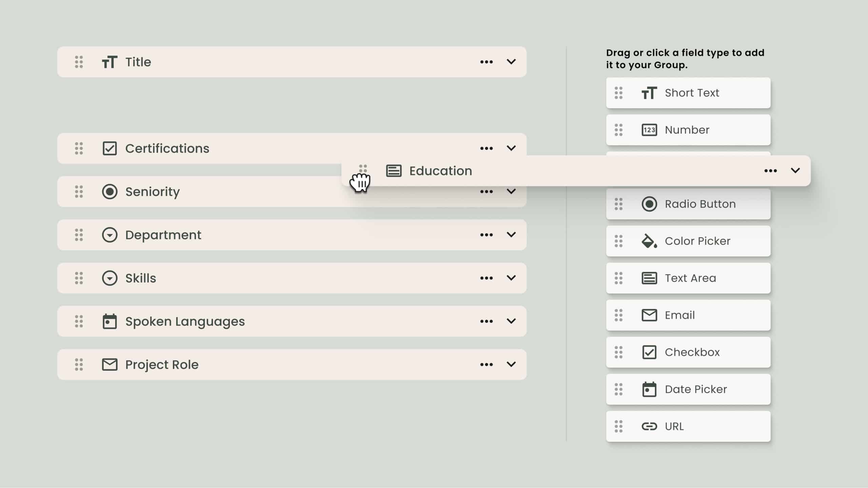Click the drag handle of Skills
Screen dimensions: 868x488
[x=79, y=278]
